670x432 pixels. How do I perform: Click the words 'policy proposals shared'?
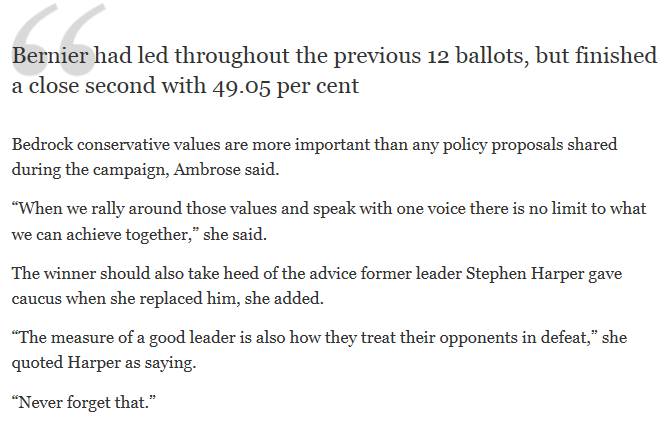pos(530,145)
